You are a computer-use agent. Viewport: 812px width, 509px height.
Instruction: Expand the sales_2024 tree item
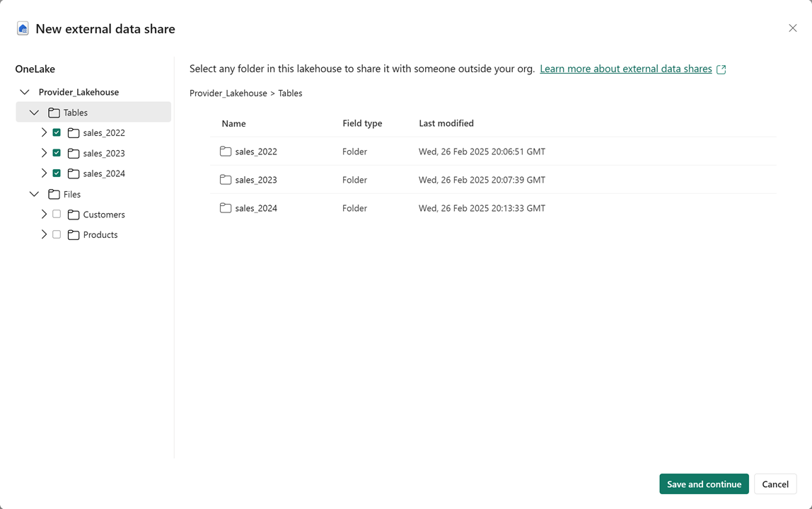click(x=44, y=173)
